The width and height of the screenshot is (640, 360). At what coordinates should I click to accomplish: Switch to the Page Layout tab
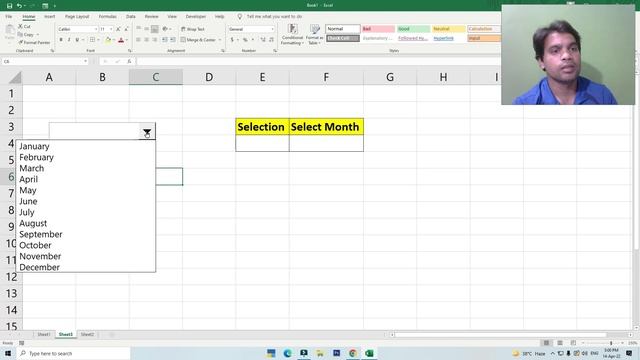77,16
